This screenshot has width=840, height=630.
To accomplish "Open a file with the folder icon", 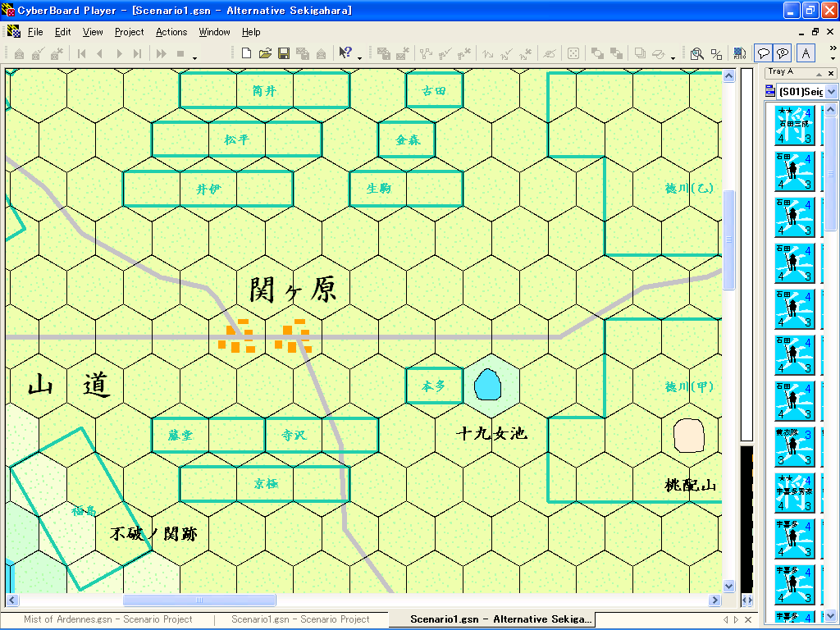I will [265, 54].
